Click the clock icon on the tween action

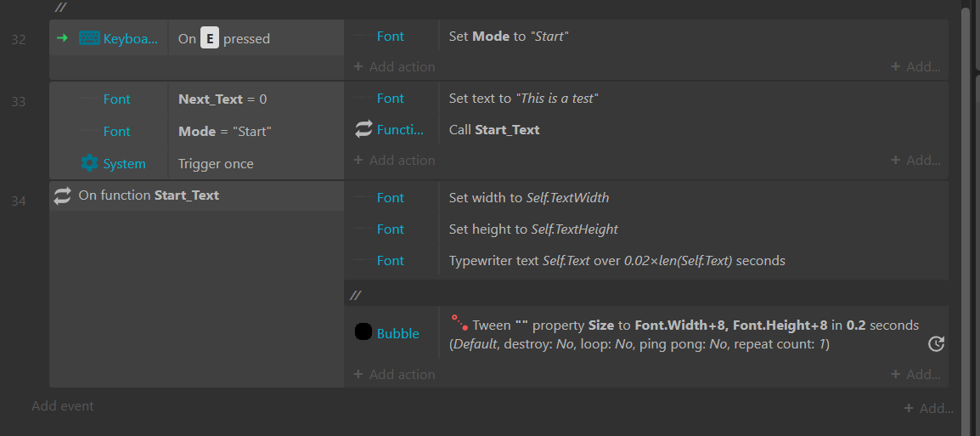936,343
